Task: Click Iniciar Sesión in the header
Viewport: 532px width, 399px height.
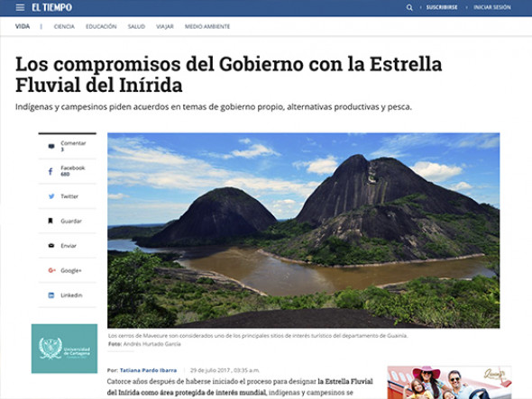Action: [492, 7]
